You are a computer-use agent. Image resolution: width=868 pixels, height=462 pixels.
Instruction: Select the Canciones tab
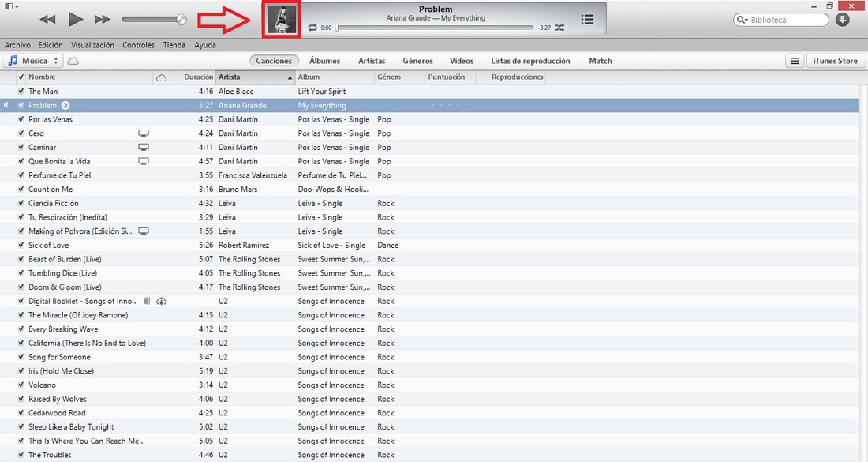tap(274, 61)
